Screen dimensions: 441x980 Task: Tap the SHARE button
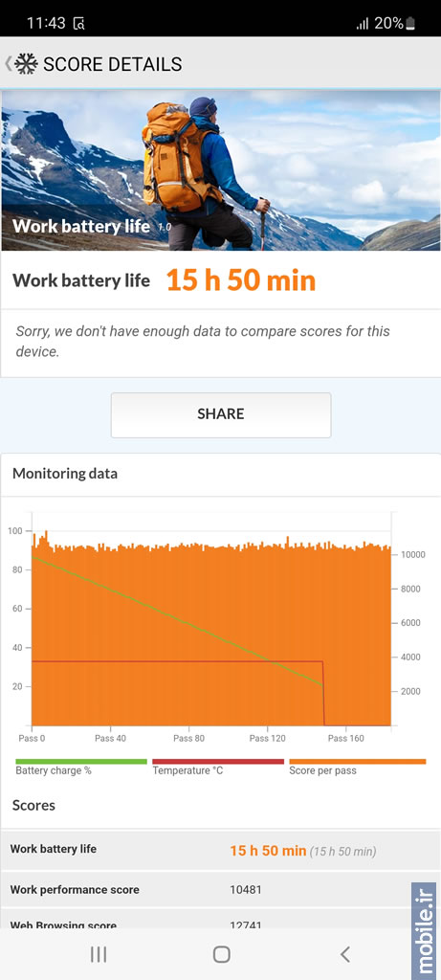pos(221,415)
